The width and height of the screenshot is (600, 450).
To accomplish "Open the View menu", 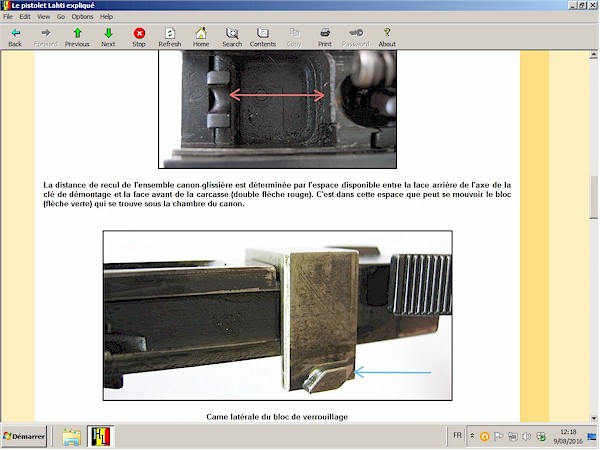I will point(43,16).
